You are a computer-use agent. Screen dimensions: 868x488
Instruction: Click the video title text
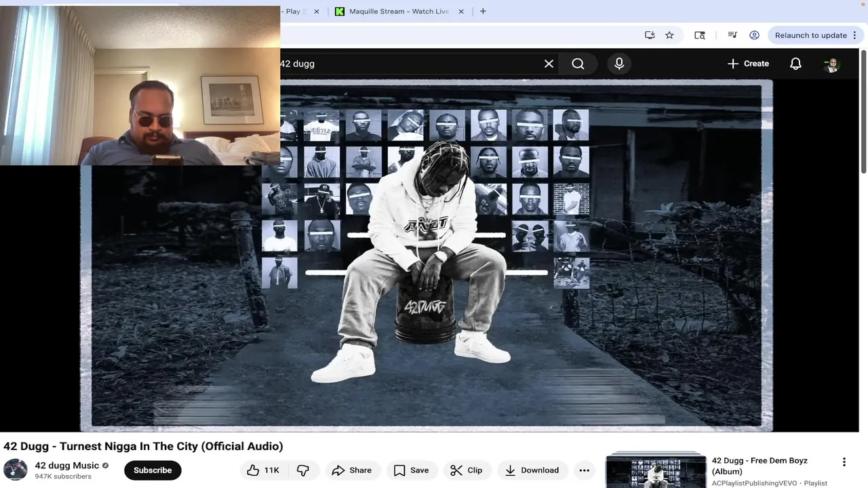click(x=143, y=447)
